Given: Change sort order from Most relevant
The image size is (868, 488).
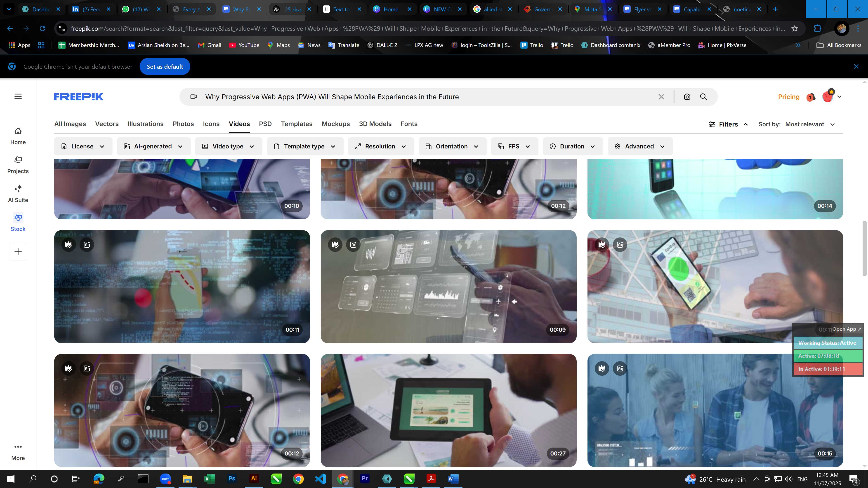Looking at the screenshot, I should tap(810, 124).
